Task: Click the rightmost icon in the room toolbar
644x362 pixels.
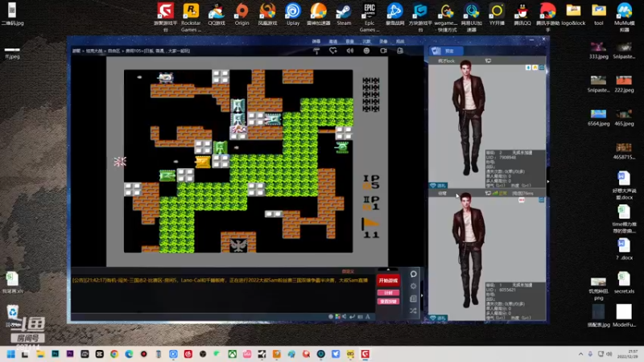Action: click(x=400, y=51)
